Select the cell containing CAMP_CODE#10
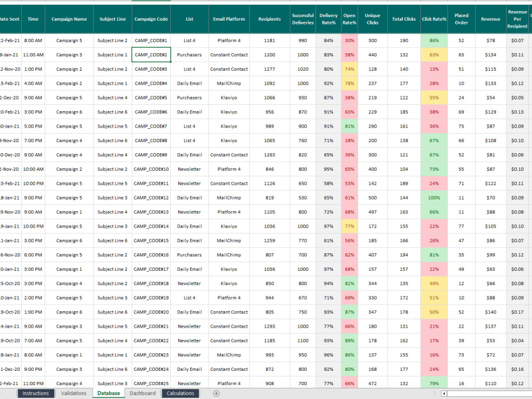This screenshot has height=399, width=532. point(151,169)
